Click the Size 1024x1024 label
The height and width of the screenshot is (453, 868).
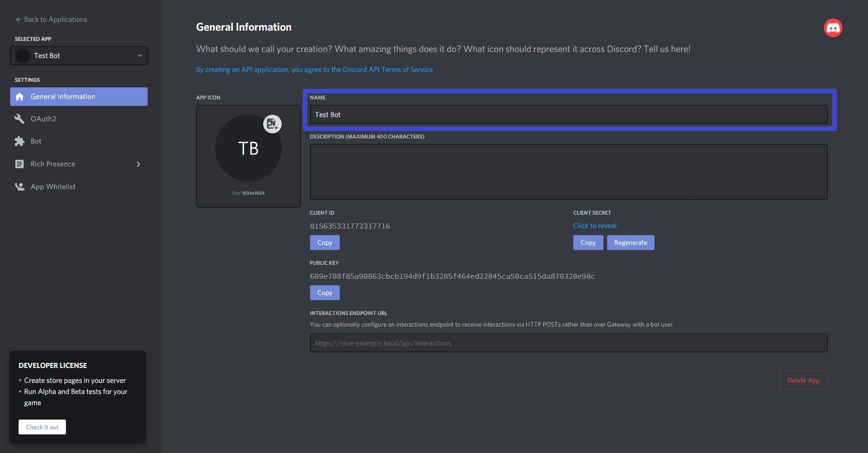pos(248,193)
